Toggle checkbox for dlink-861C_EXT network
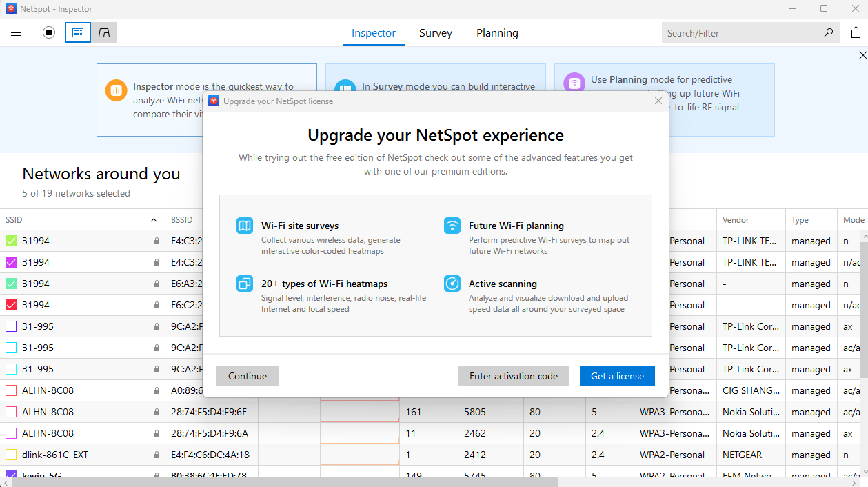Image resolution: width=868 pixels, height=487 pixels. (x=11, y=455)
